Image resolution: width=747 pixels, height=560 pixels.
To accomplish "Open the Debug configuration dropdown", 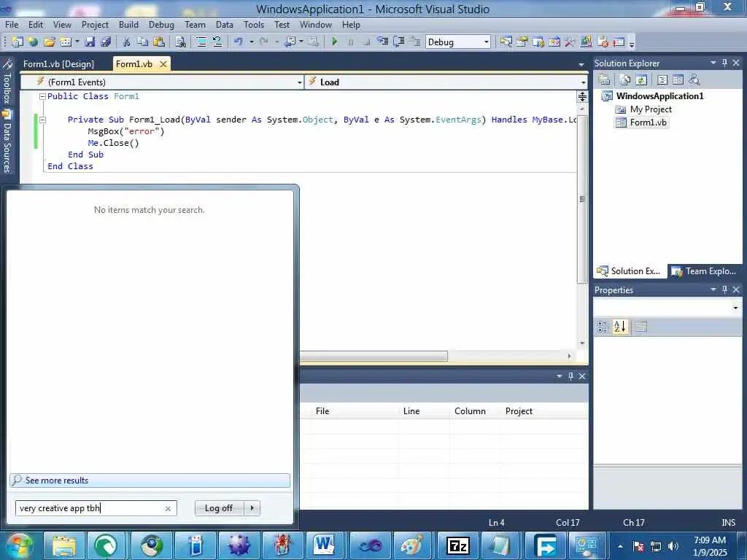I will 486,42.
